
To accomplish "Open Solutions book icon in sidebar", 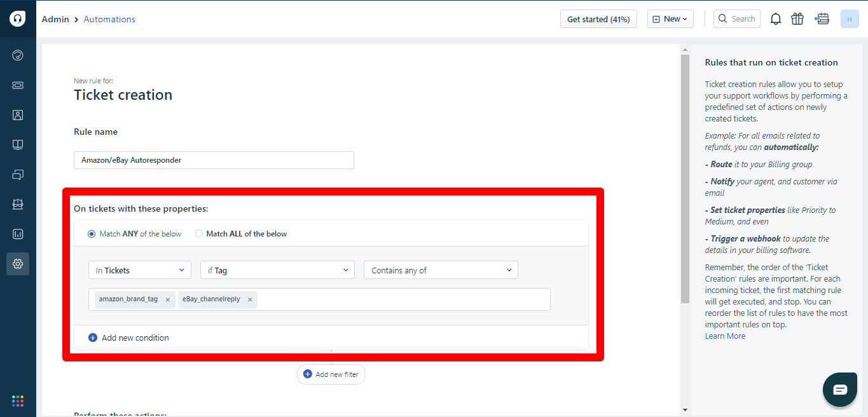I will [18, 145].
